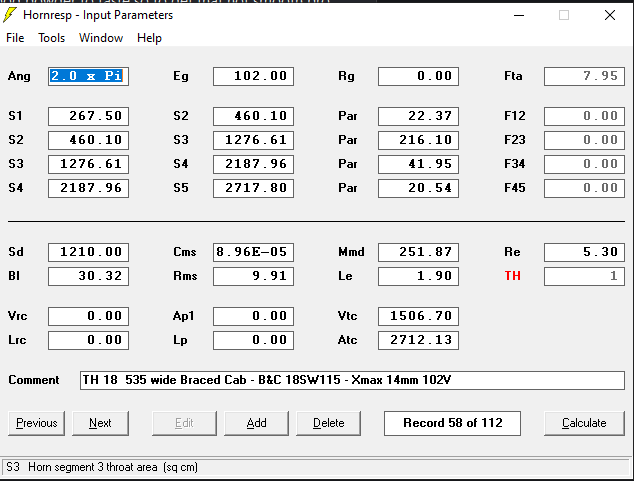The height and width of the screenshot is (481, 634).
Task: Click the Mmd field showing 251.87
Action: click(418, 252)
